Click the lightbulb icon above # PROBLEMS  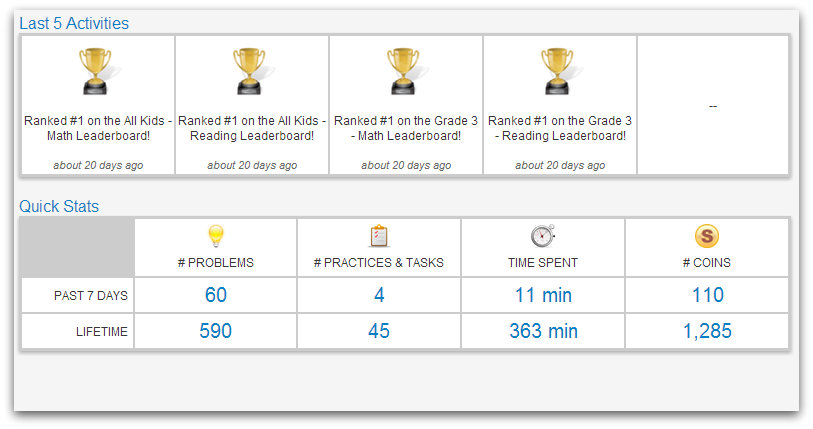click(216, 236)
